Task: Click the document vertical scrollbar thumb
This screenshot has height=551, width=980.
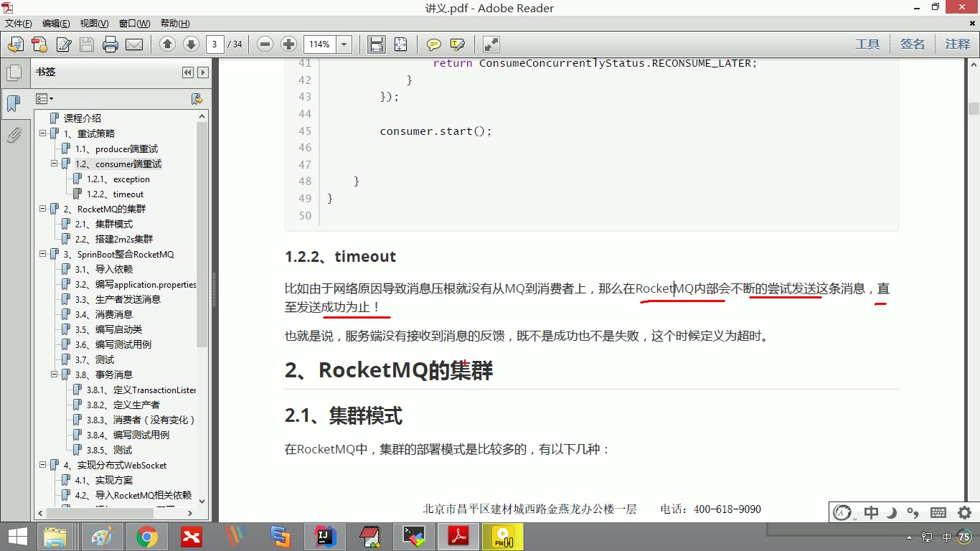Action: 974,108
